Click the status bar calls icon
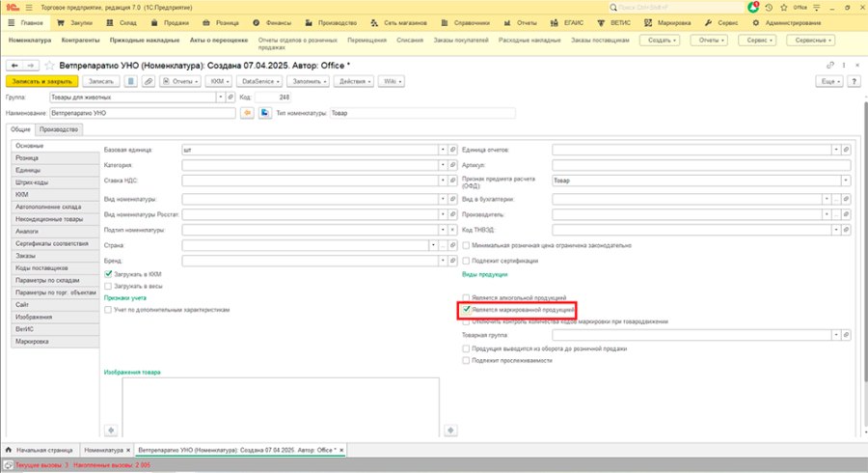Viewport: 868px width, 473px height. coord(9,465)
